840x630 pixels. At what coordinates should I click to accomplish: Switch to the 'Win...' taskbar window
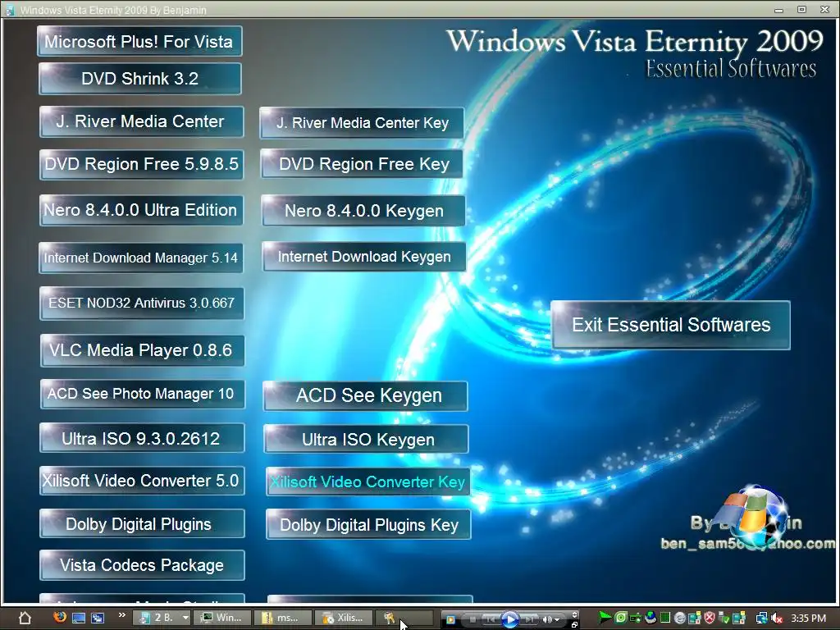pos(221,618)
